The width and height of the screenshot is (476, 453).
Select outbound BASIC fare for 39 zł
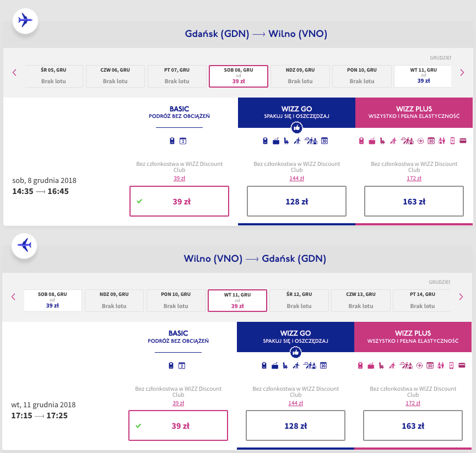click(179, 201)
